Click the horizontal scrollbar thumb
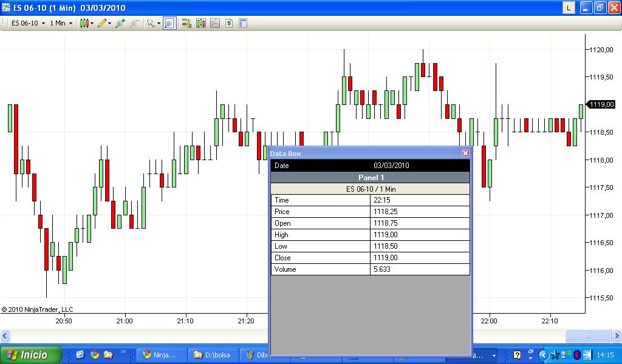Image resolution: width=622 pixels, height=364 pixels. point(588,336)
